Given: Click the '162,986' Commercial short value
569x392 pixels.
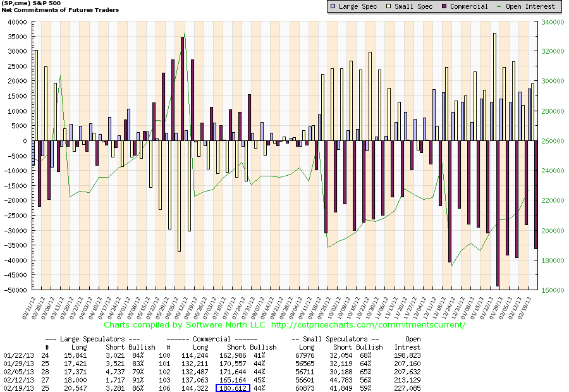Looking at the screenshot, I should click(233, 356).
